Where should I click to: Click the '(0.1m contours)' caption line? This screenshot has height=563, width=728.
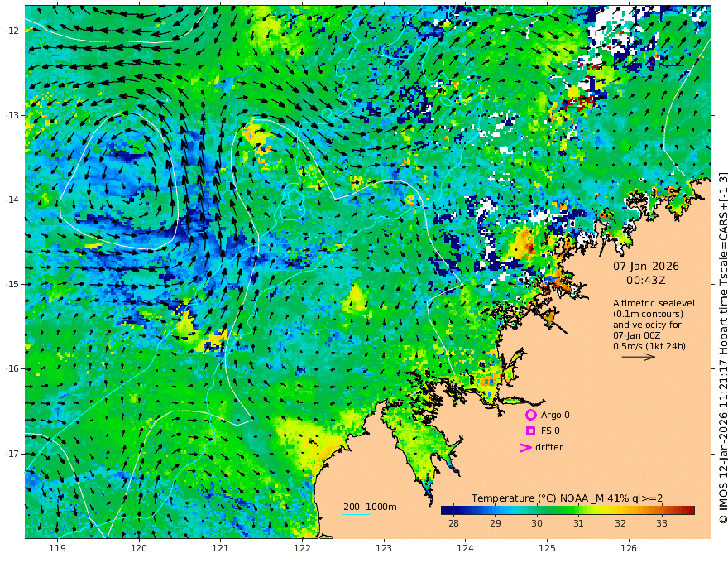point(648,314)
